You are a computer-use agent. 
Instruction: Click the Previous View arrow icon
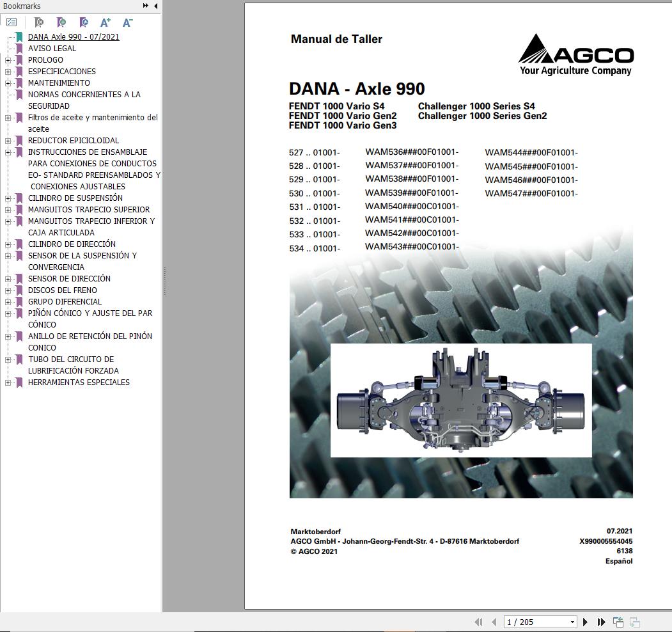(618, 621)
